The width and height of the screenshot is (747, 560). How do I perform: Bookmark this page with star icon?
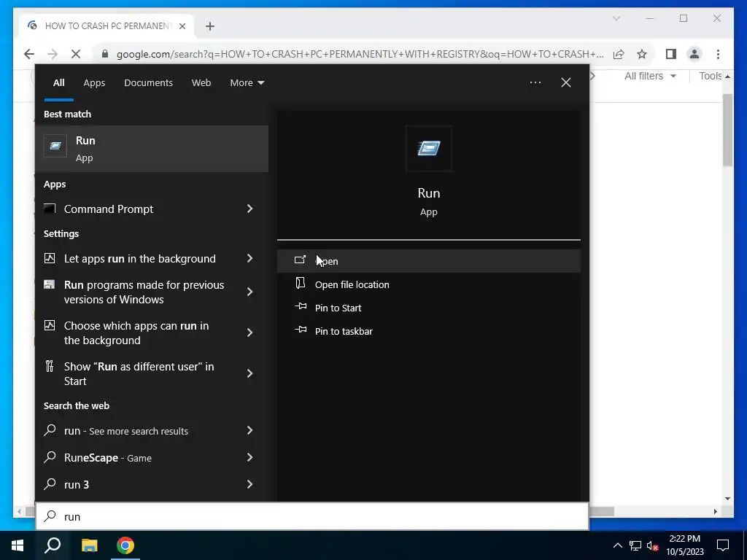tap(642, 54)
